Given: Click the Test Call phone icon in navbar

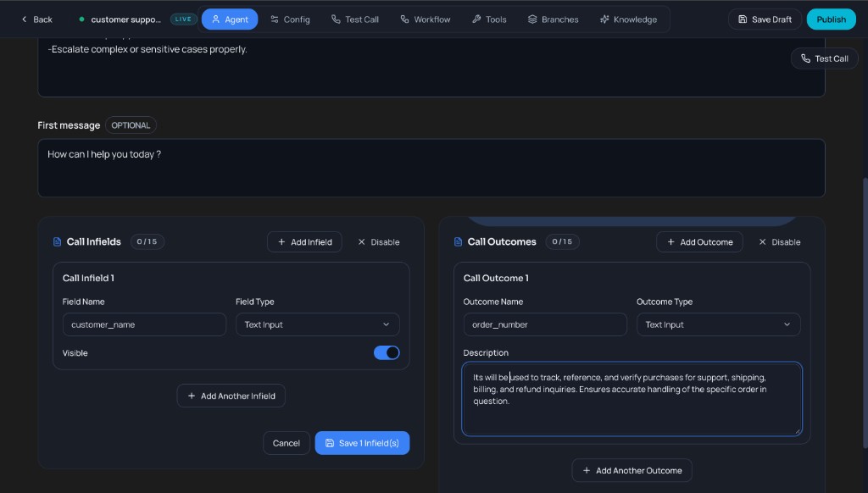Looking at the screenshot, I should (x=336, y=19).
